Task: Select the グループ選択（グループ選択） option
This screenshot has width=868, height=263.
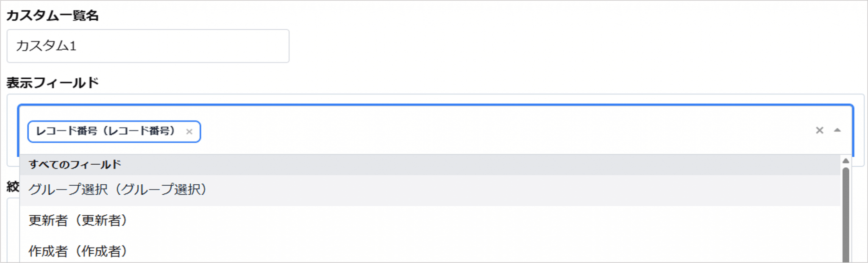Action: pyautogui.click(x=117, y=190)
